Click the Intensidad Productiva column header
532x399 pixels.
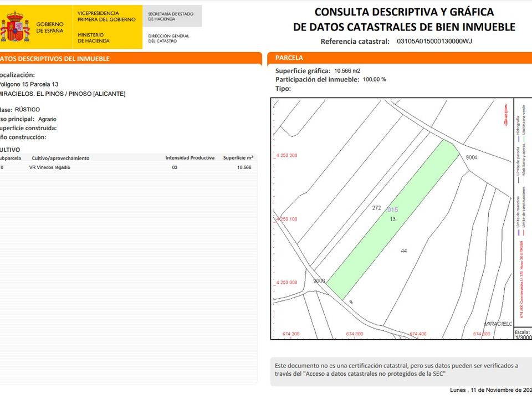click(x=190, y=158)
